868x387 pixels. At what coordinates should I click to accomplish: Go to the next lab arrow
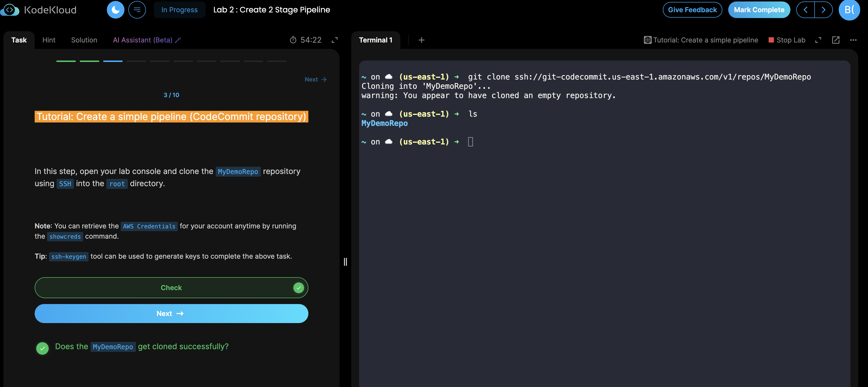823,10
